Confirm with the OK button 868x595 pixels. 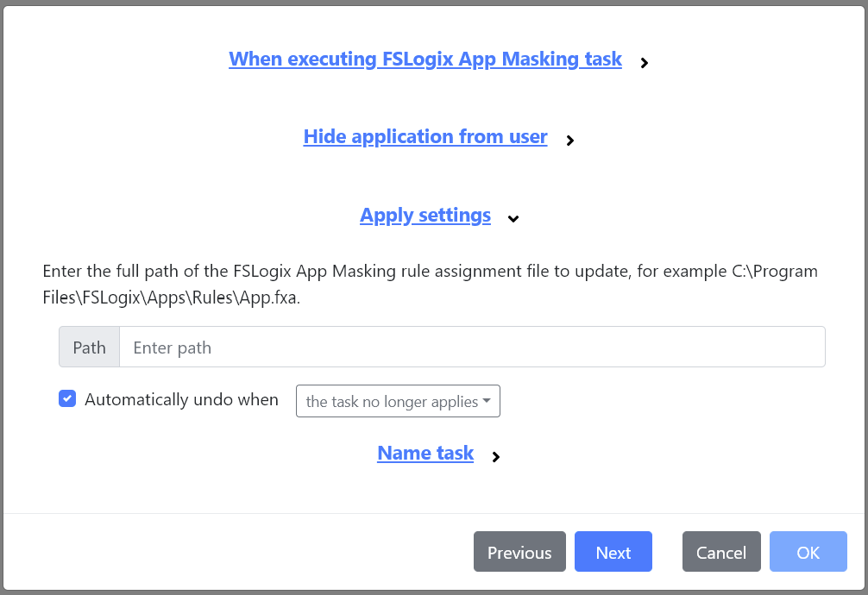[x=808, y=551]
